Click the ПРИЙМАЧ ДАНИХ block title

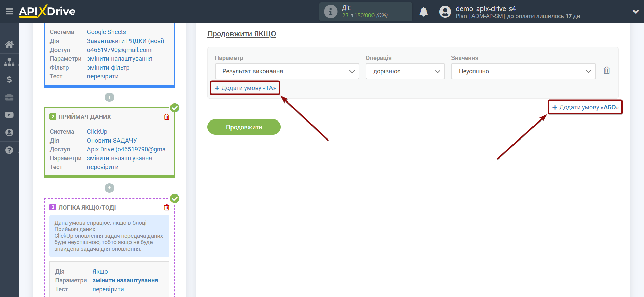(85, 117)
